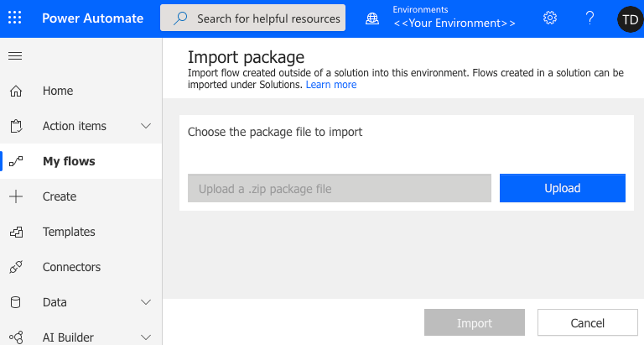The image size is (644, 345).
Task: Expand the Action items chevron
Action: (146, 126)
